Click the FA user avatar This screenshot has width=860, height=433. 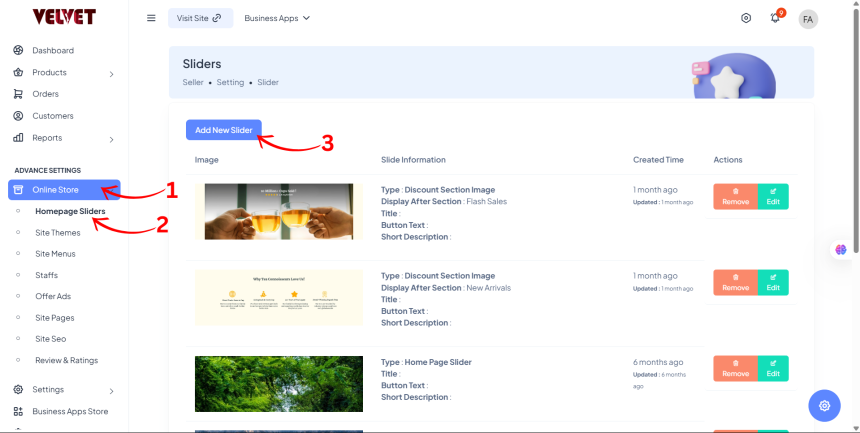808,19
